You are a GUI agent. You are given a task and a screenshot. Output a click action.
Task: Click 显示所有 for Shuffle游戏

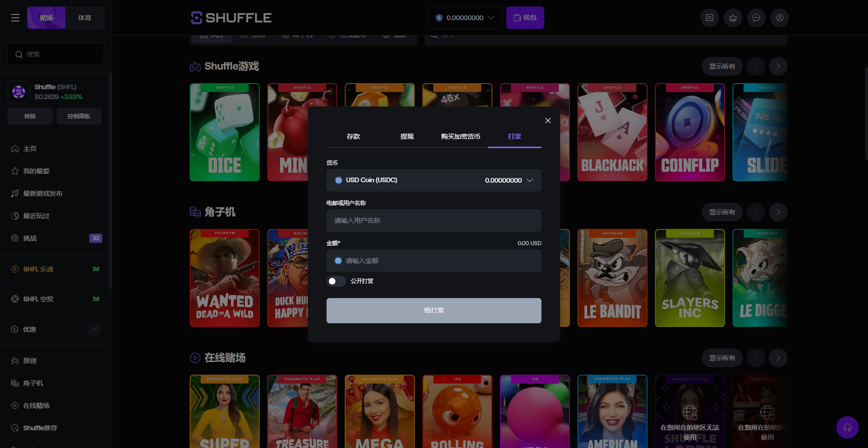pyautogui.click(x=722, y=66)
